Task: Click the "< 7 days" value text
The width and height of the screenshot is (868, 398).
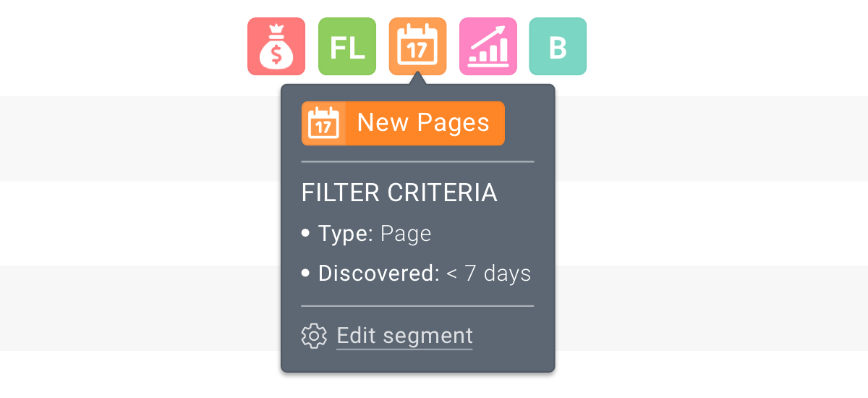Action: (x=489, y=274)
